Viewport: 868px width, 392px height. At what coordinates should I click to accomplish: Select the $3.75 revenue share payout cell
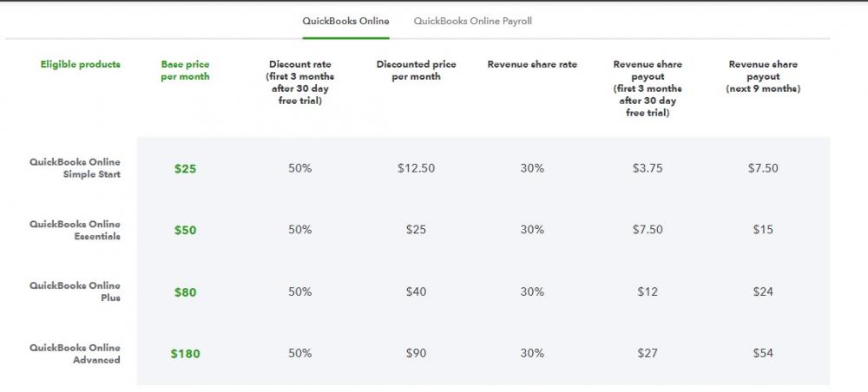click(x=648, y=168)
